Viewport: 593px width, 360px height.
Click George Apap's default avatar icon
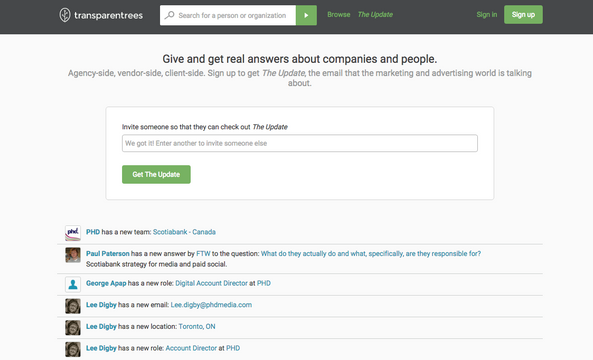73,284
